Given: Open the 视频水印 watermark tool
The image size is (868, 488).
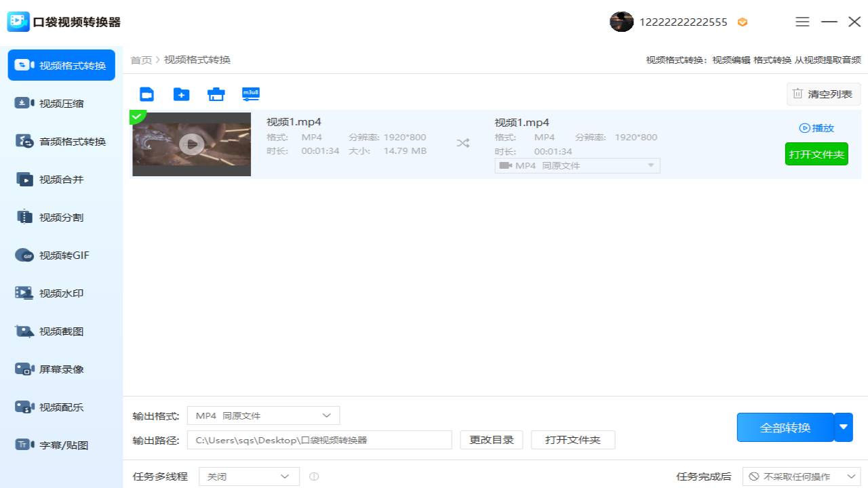Looking at the screenshot, I should 61,293.
